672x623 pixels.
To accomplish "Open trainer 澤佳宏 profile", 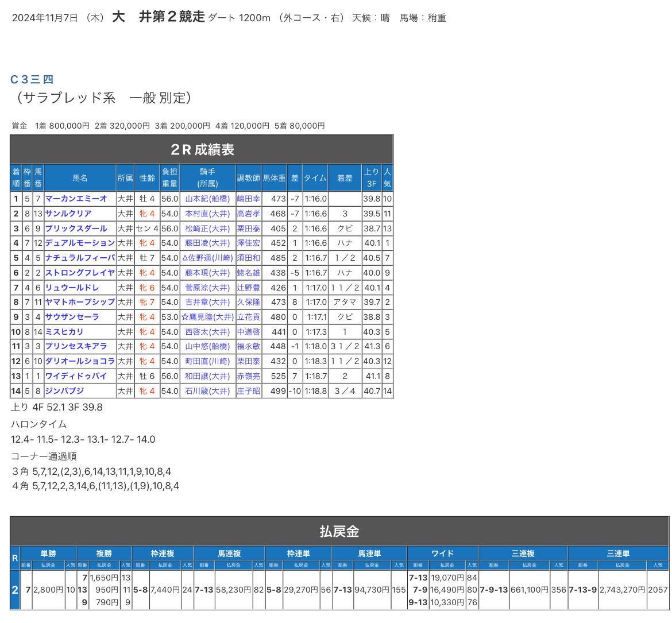I will click(x=249, y=243).
